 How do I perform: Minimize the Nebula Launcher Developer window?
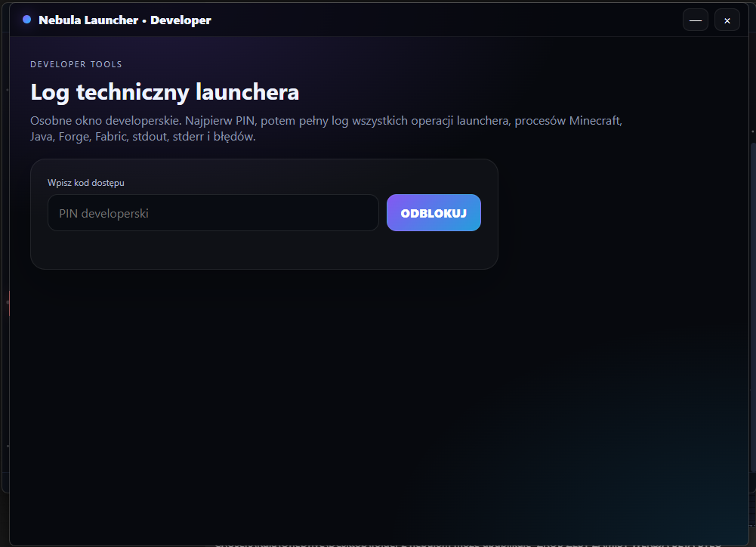pos(696,20)
